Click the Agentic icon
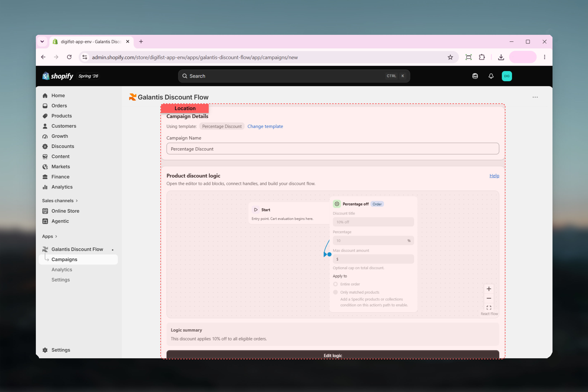 click(45, 221)
